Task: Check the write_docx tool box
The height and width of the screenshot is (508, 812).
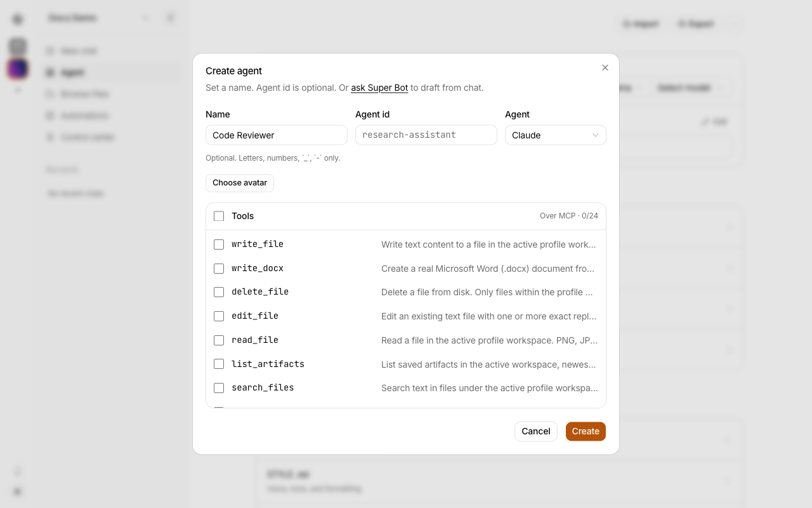Action: [x=219, y=269]
